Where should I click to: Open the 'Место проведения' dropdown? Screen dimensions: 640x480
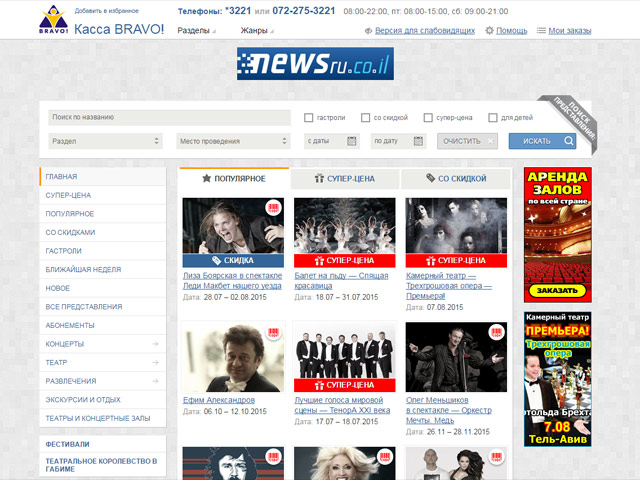pos(233,141)
